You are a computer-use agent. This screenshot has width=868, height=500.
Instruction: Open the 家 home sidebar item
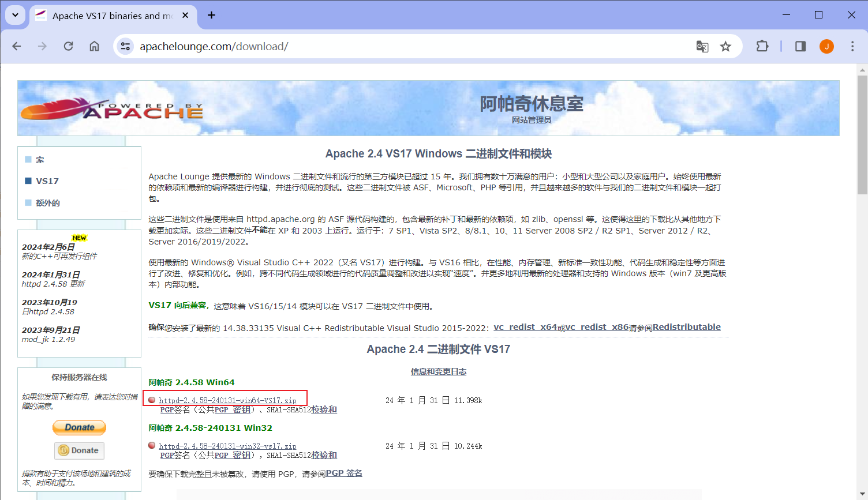[x=40, y=160]
